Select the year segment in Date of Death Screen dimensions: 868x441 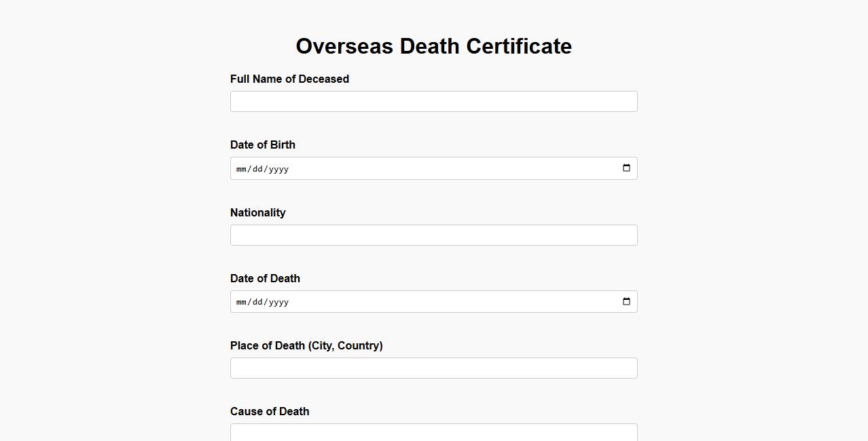coord(278,303)
